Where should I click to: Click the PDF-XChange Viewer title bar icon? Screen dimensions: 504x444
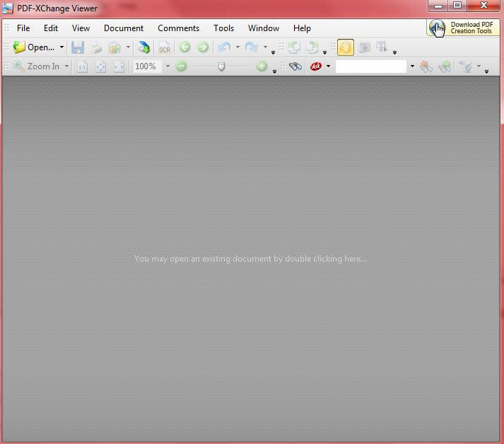[x=7, y=8]
